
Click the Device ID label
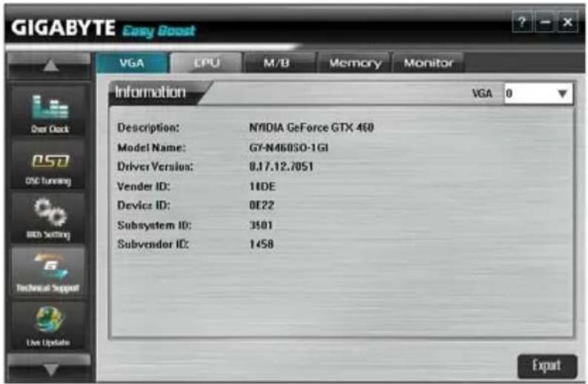point(144,205)
